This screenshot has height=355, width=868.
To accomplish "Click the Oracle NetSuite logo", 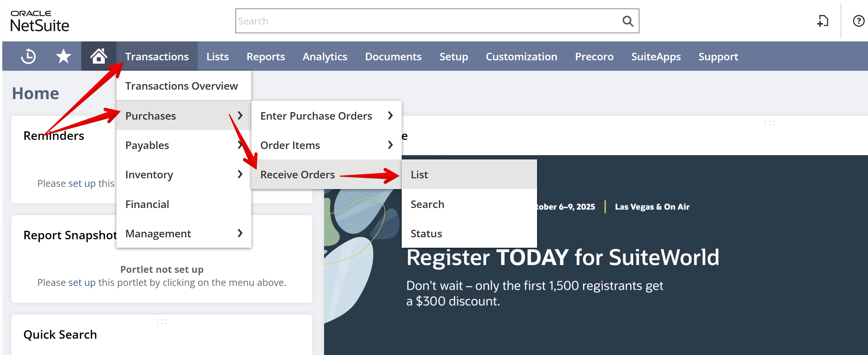I will tap(40, 21).
